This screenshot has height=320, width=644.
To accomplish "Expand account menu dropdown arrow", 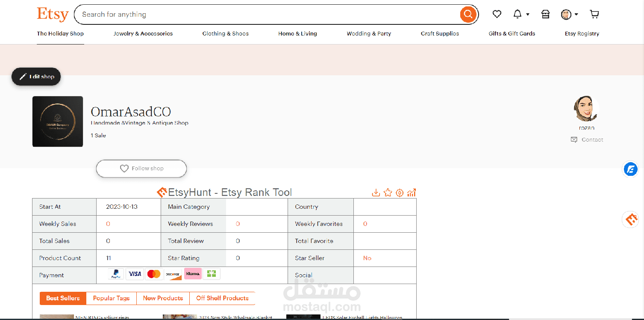I will [576, 15].
